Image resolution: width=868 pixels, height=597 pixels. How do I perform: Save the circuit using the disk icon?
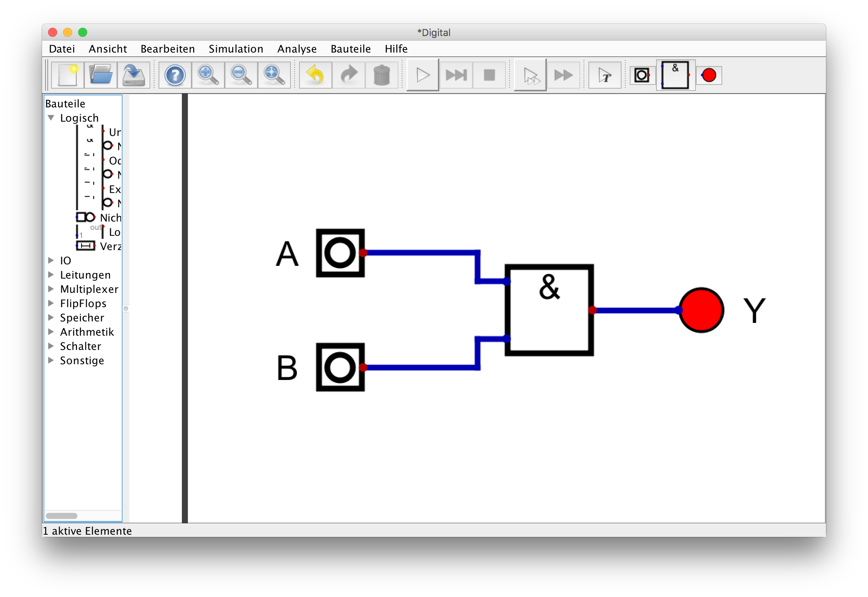(134, 75)
